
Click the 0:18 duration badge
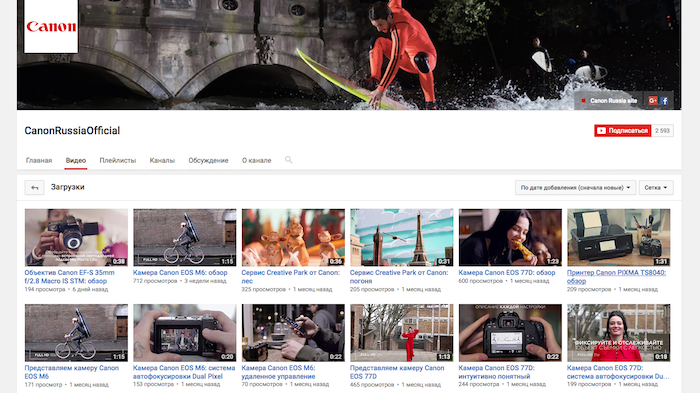(x=661, y=356)
